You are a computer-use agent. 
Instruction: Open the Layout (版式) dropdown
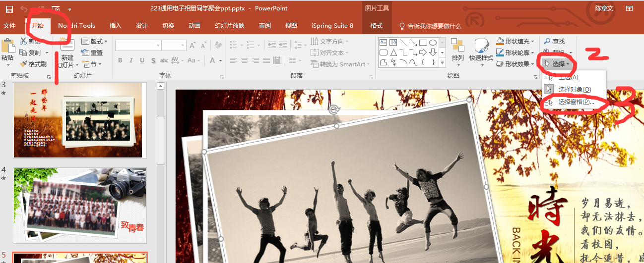pos(94,42)
